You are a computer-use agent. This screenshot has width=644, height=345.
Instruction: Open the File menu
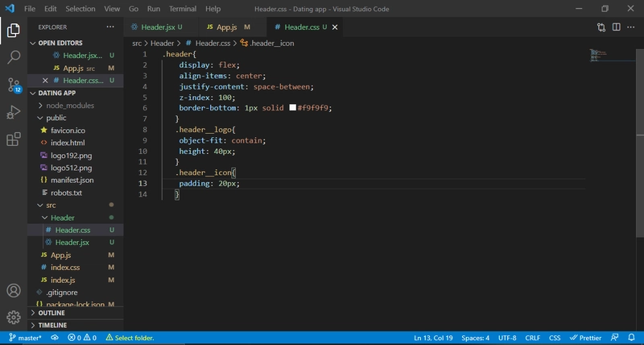click(30, 9)
